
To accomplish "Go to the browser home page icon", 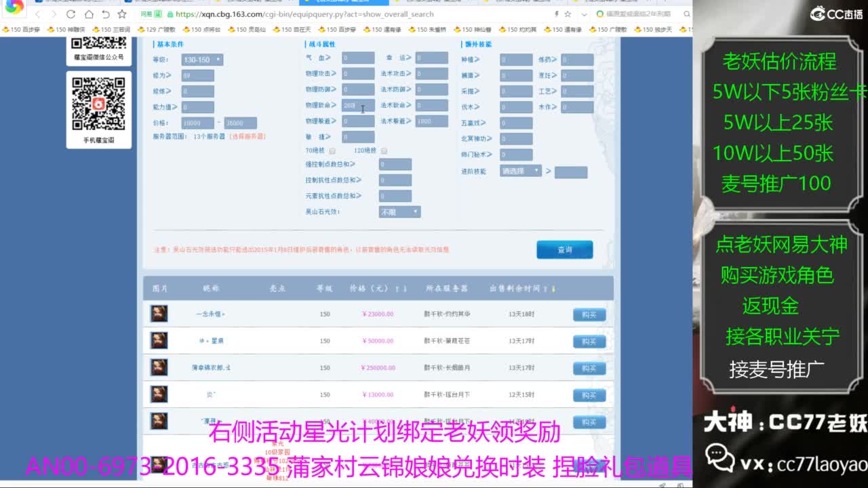I will click(x=89, y=14).
